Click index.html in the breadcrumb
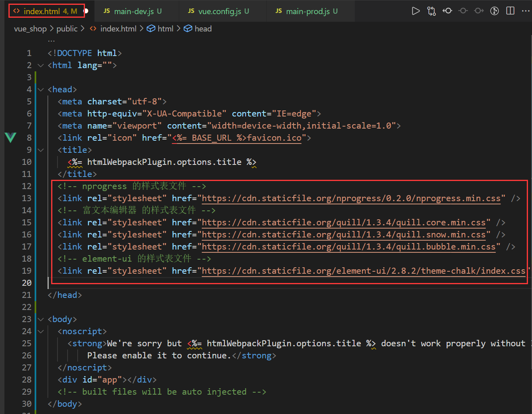The height and width of the screenshot is (414, 532). point(113,29)
